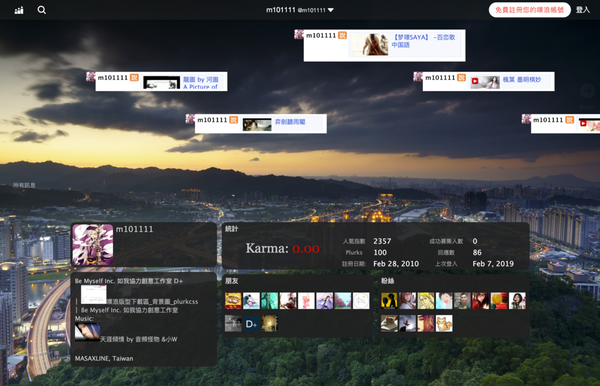This screenshot has height=386, width=600.
Task: Click the Karma 0.00 value
Action: pyautogui.click(x=305, y=249)
